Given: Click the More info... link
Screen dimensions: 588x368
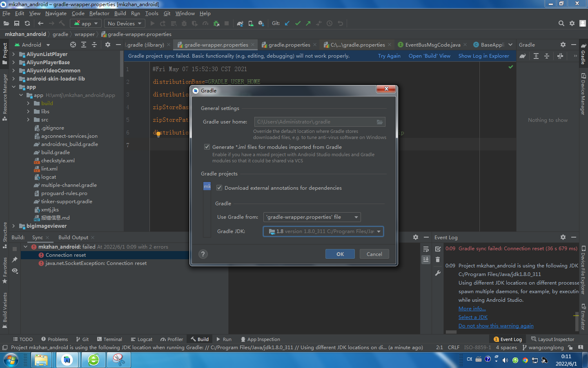Looking at the screenshot, I should click(472, 308).
